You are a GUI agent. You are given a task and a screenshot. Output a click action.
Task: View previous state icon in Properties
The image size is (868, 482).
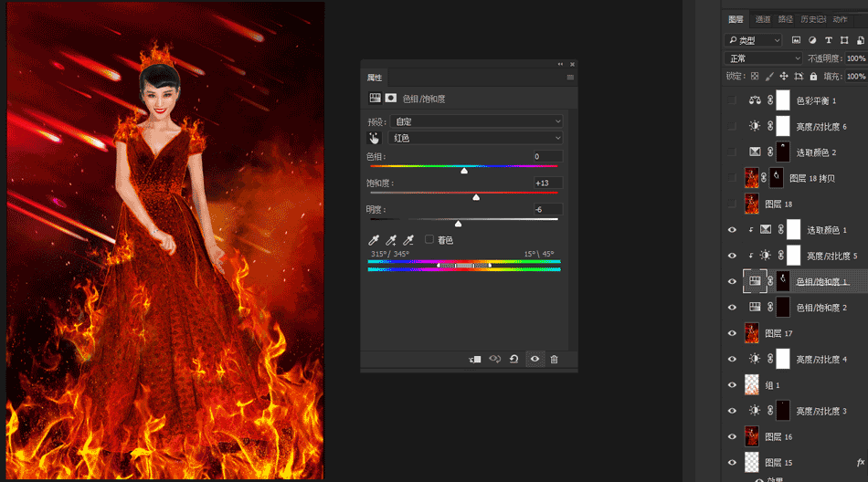click(494, 359)
